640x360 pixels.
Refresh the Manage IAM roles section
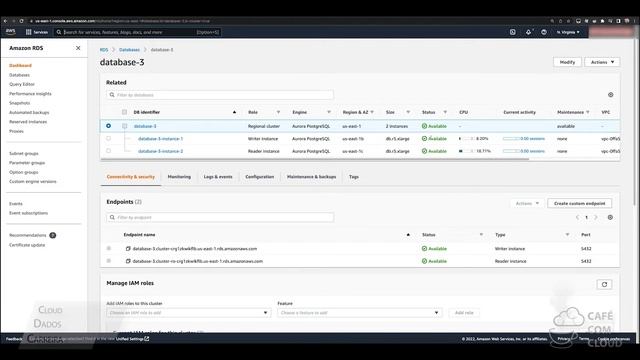(604, 284)
